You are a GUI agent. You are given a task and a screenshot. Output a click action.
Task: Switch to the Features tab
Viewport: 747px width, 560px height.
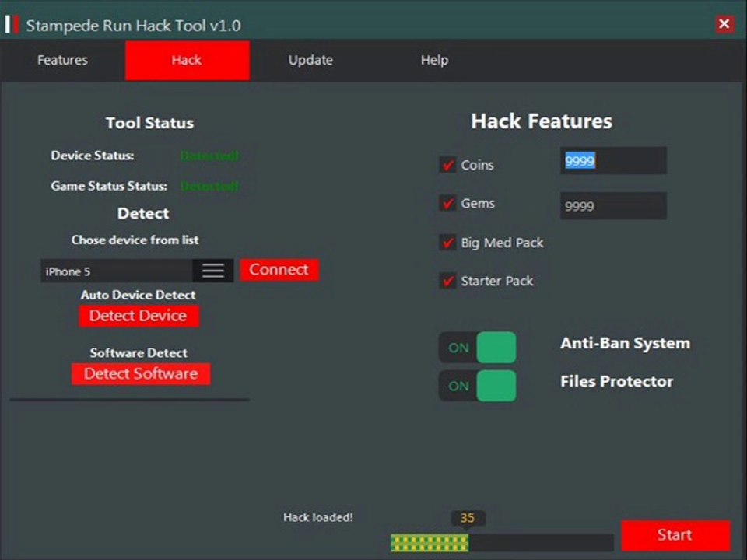(x=62, y=60)
